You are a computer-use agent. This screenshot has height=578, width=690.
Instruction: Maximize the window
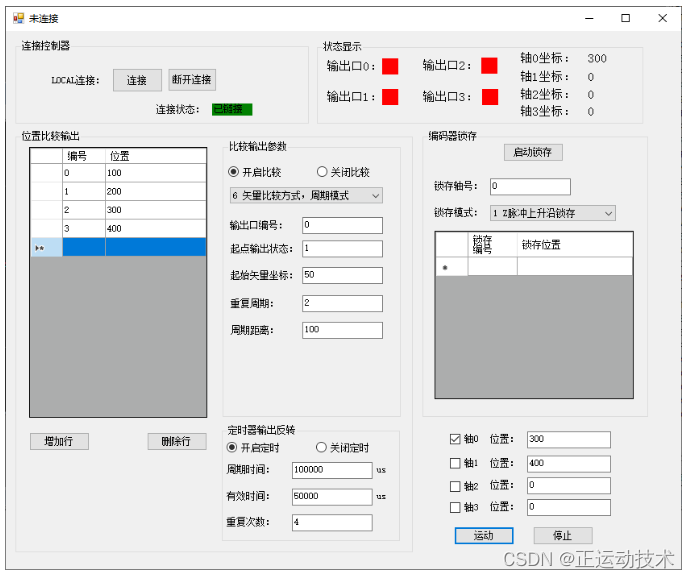pos(625,18)
